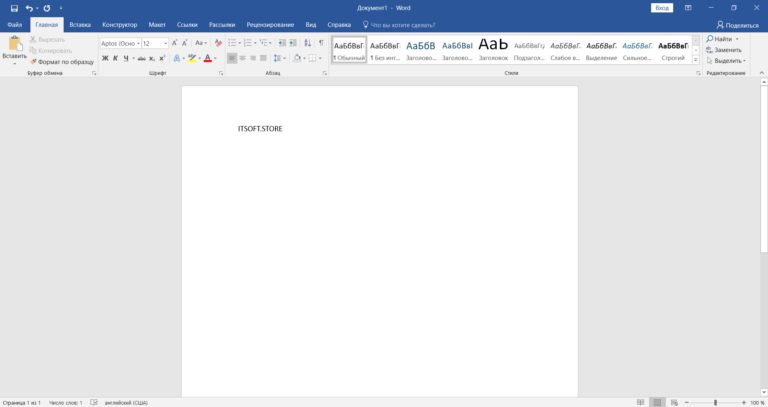This screenshot has width=768, height=407.
Task: Switch to the Макет tab
Action: 157,24
